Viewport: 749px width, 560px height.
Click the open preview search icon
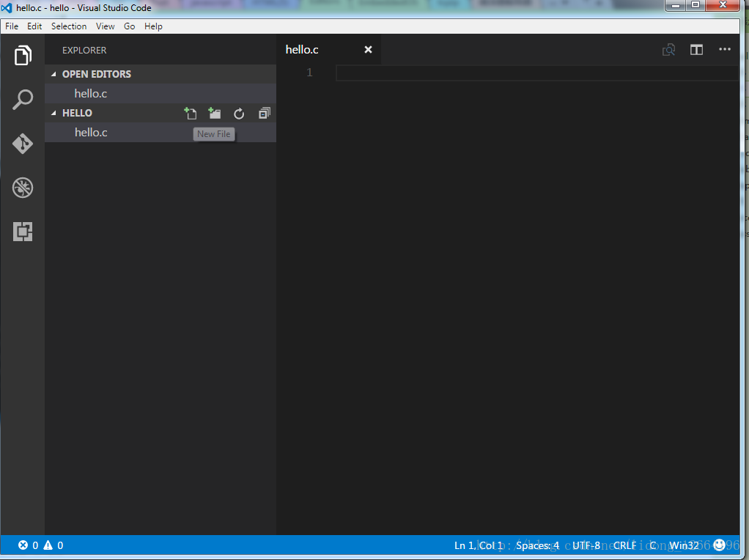coord(668,49)
